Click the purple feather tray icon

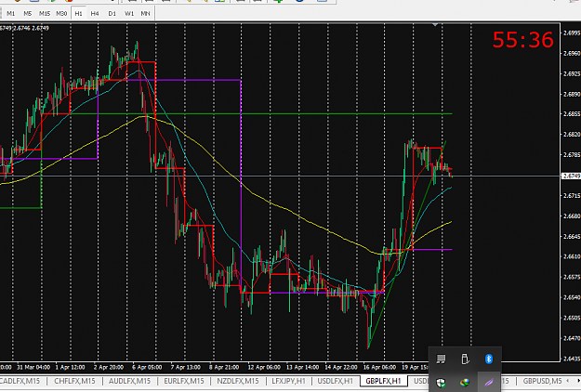click(x=489, y=382)
